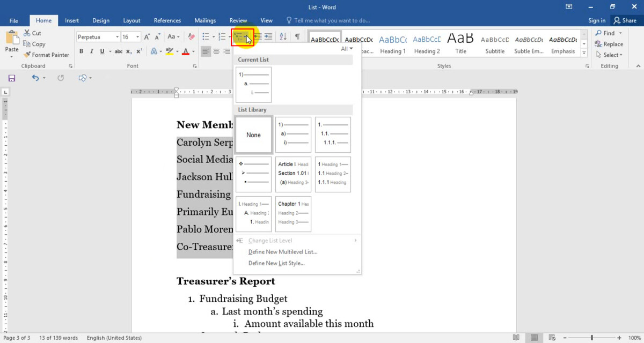Expand the All filter in list menu
The width and height of the screenshot is (644, 343).
point(347,49)
